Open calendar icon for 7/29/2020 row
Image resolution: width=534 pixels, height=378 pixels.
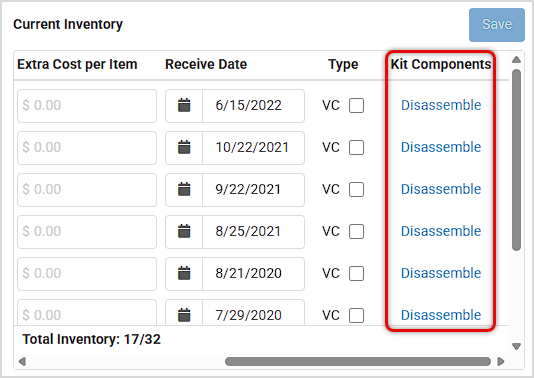click(x=184, y=315)
